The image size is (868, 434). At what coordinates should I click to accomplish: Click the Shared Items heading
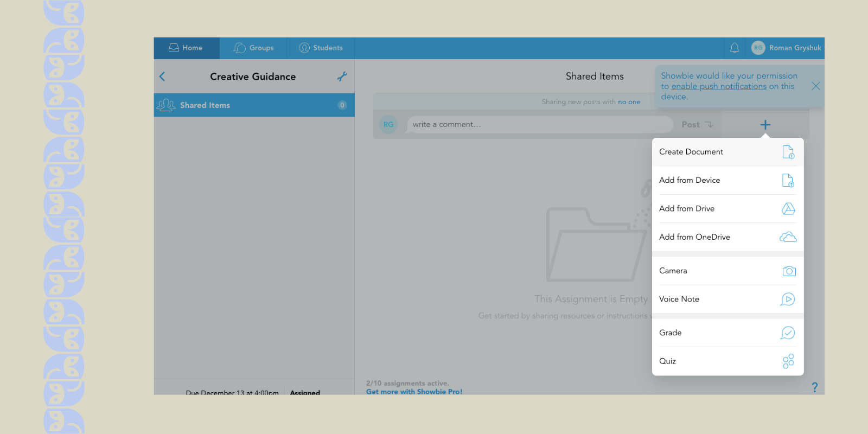coord(595,76)
